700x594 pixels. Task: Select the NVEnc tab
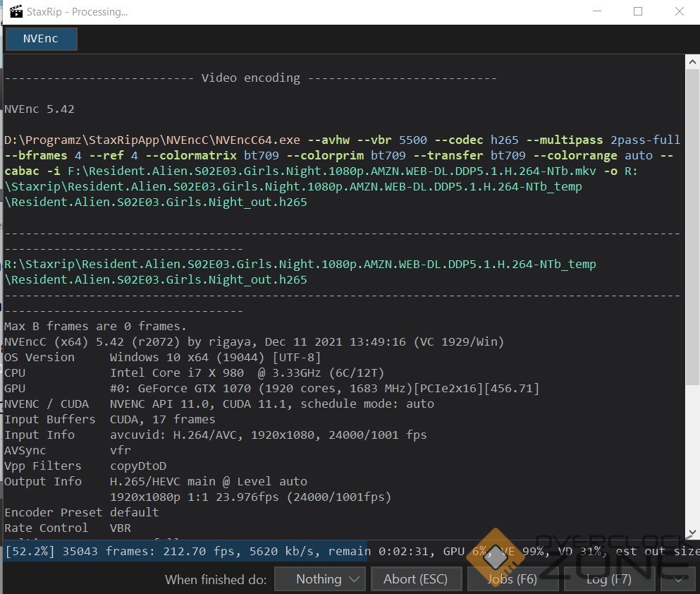[41, 39]
